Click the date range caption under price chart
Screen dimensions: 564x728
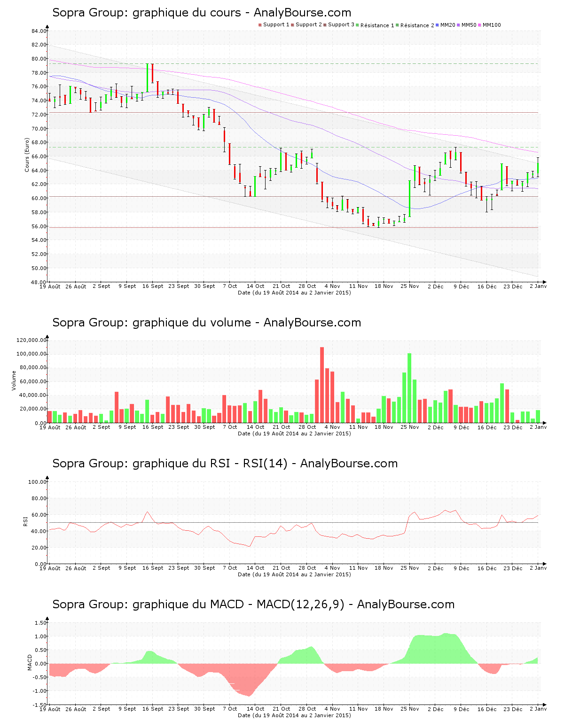click(x=294, y=293)
